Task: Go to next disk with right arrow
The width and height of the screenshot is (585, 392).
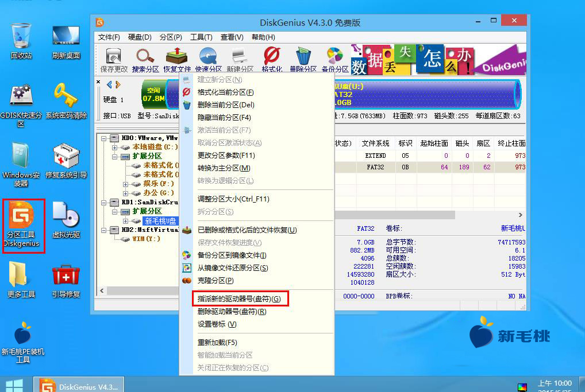Action: tap(118, 84)
